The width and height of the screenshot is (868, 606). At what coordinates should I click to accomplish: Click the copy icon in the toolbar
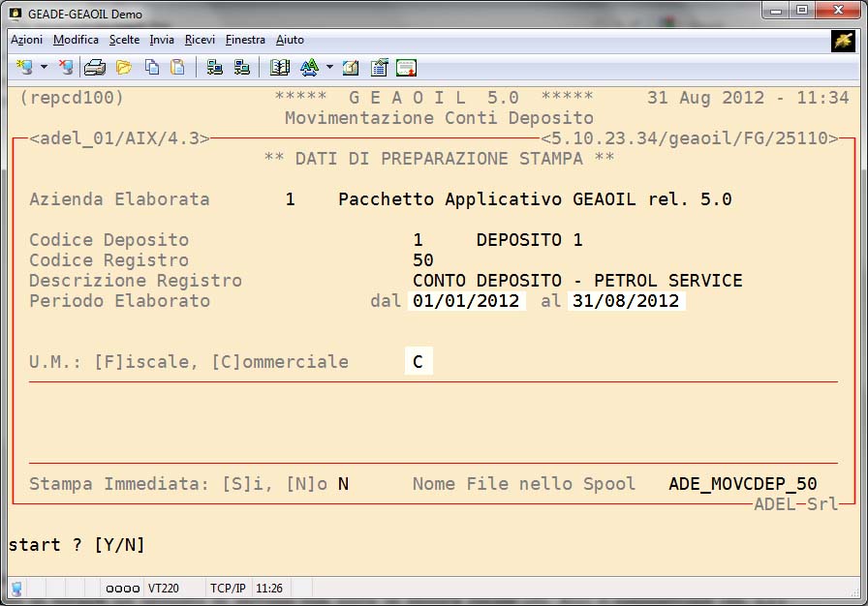pyautogui.click(x=152, y=68)
